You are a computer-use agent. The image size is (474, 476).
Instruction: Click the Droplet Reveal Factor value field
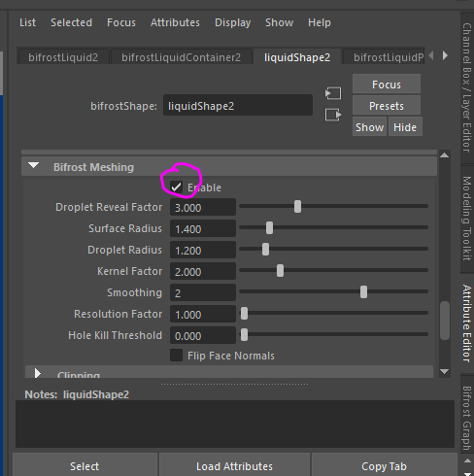pyautogui.click(x=203, y=207)
